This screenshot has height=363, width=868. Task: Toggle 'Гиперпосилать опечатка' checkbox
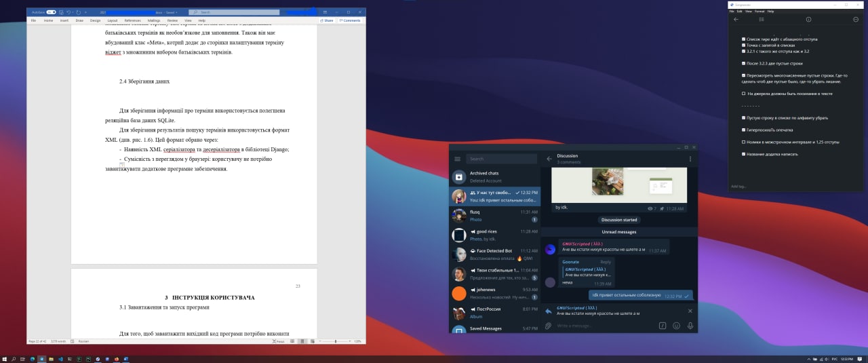[x=744, y=130]
